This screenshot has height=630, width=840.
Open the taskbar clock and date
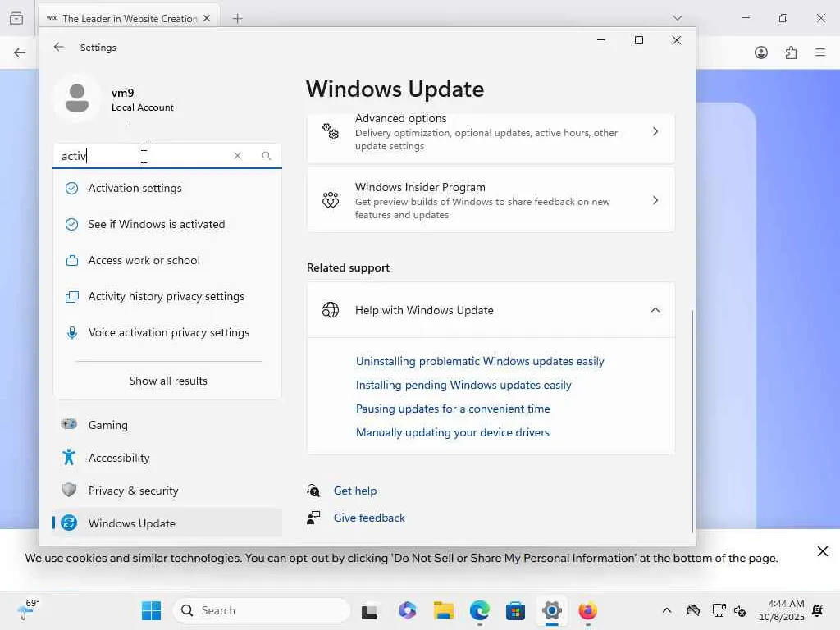[x=782, y=610]
